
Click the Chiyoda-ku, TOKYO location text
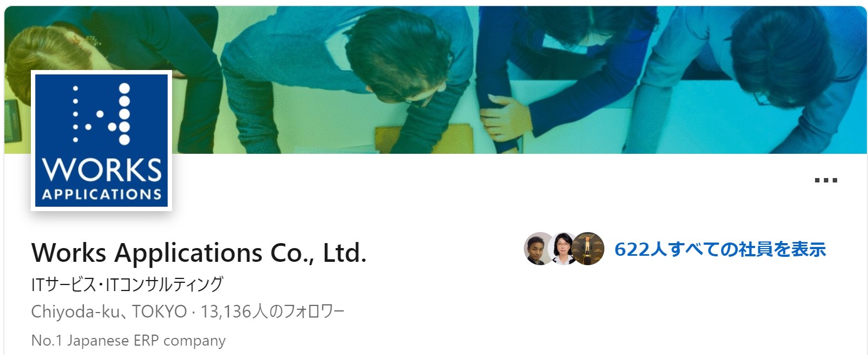pyautogui.click(x=109, y=312)
